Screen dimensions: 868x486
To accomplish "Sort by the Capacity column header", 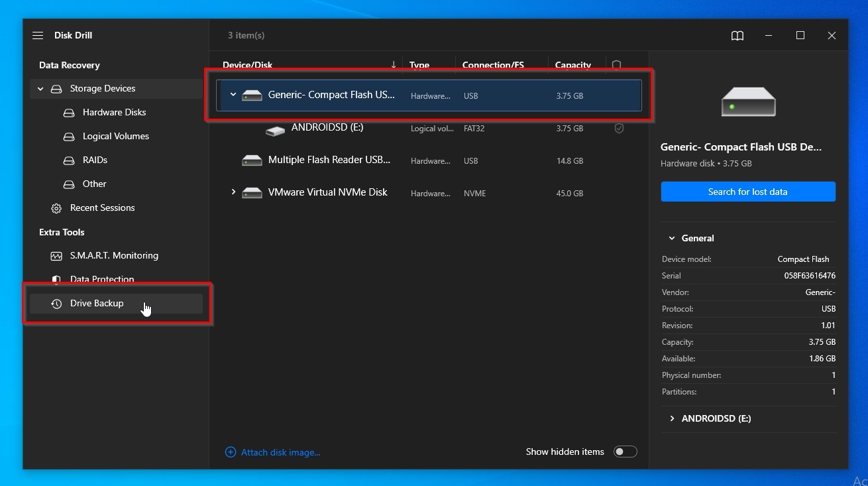I will point(572,65).
